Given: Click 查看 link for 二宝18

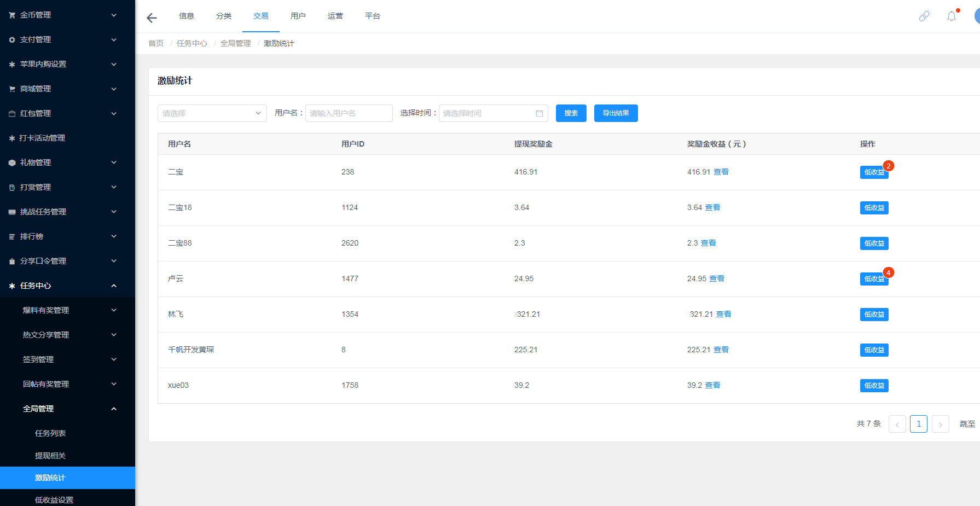Looking at the screenshot, I should pos(712,207).
